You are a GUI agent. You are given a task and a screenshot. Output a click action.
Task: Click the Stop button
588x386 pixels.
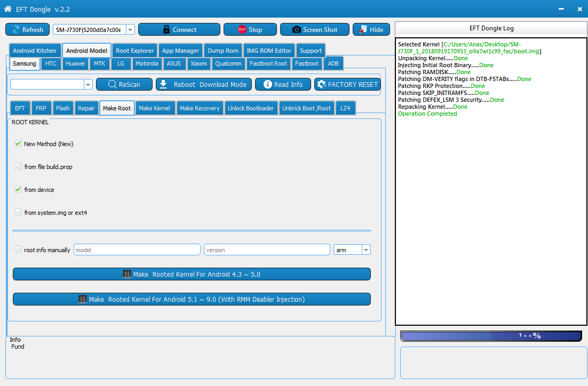250,30
